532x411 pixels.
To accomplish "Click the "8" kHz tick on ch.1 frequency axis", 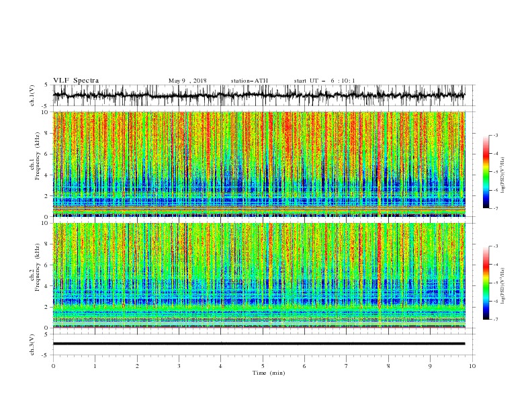I will (x=47, y=133).
